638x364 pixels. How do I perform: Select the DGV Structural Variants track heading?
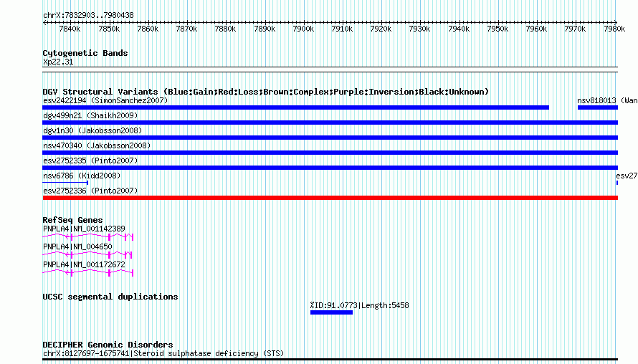(x=266, y=92)
